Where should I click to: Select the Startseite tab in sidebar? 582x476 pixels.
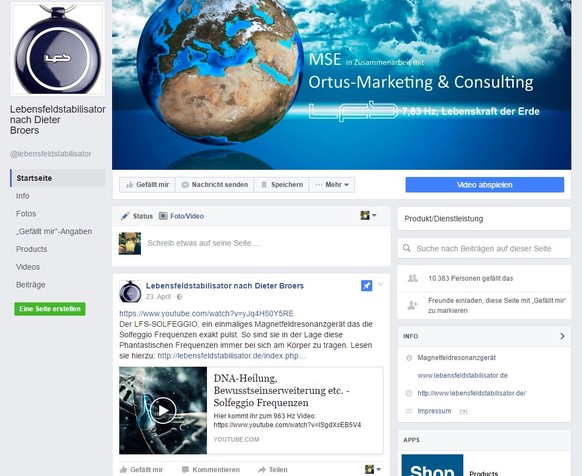tap(58, 178)
